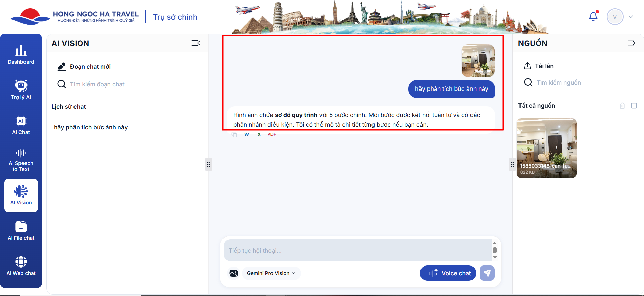Open the Gemini Pro Vision model dropdown

coord(271,273)
